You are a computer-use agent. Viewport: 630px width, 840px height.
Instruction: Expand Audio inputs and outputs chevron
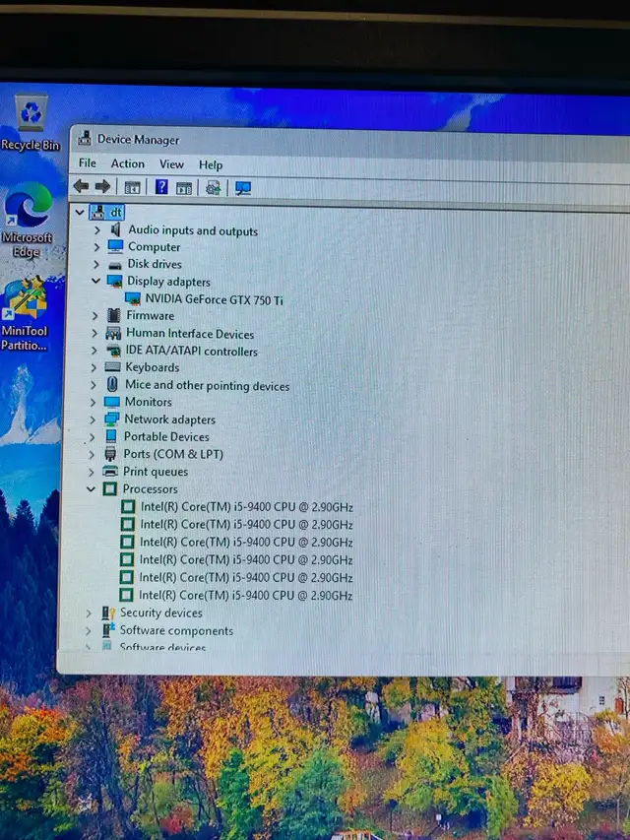point(97,230)
